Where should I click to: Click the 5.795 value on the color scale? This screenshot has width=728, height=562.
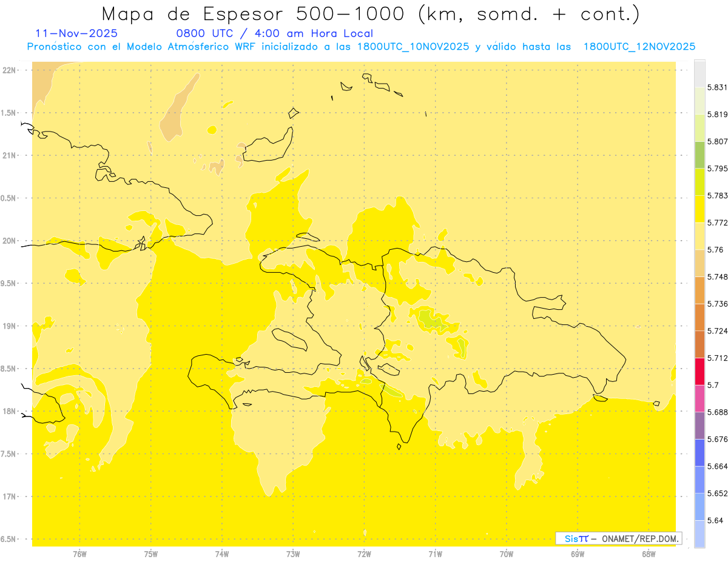[718, 169]
